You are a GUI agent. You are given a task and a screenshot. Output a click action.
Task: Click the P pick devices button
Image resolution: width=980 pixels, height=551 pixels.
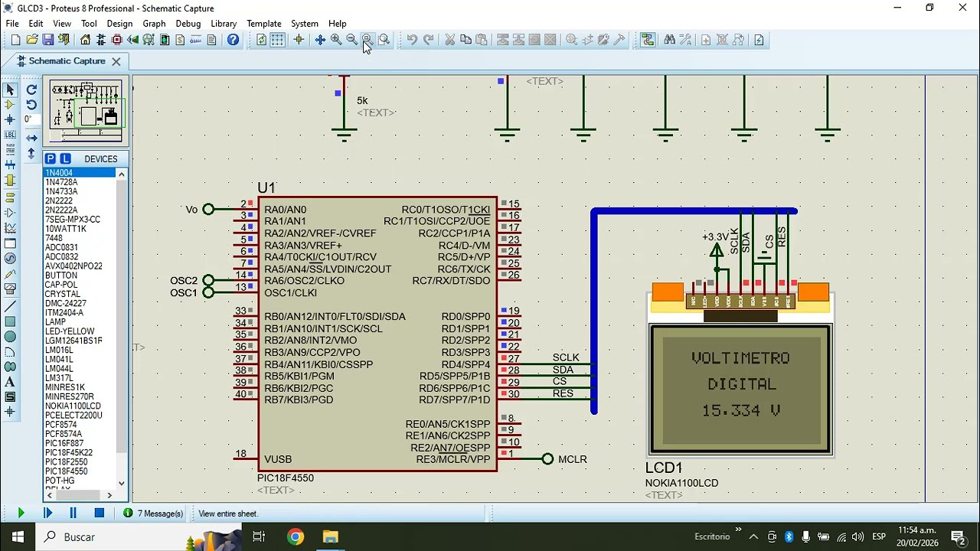click(51, 159)
